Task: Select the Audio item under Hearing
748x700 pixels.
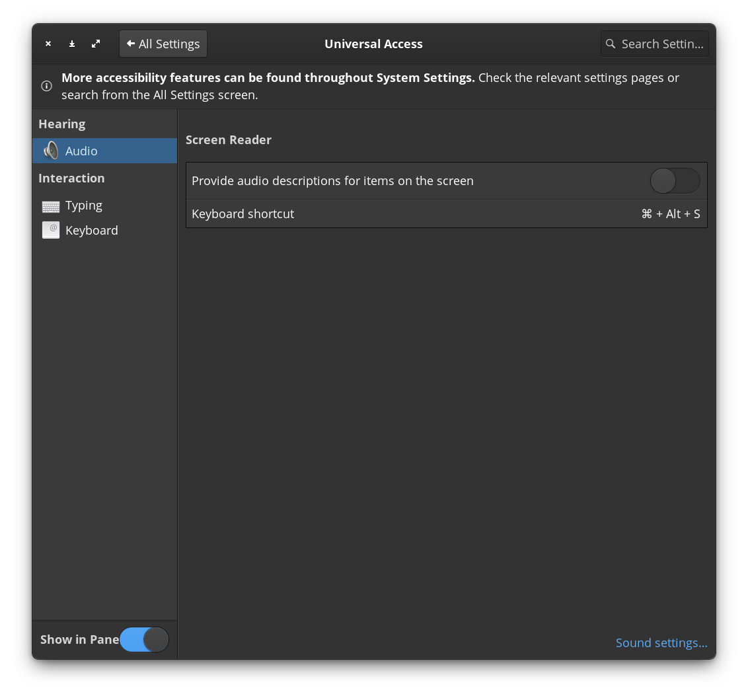Action: [81, 151]
